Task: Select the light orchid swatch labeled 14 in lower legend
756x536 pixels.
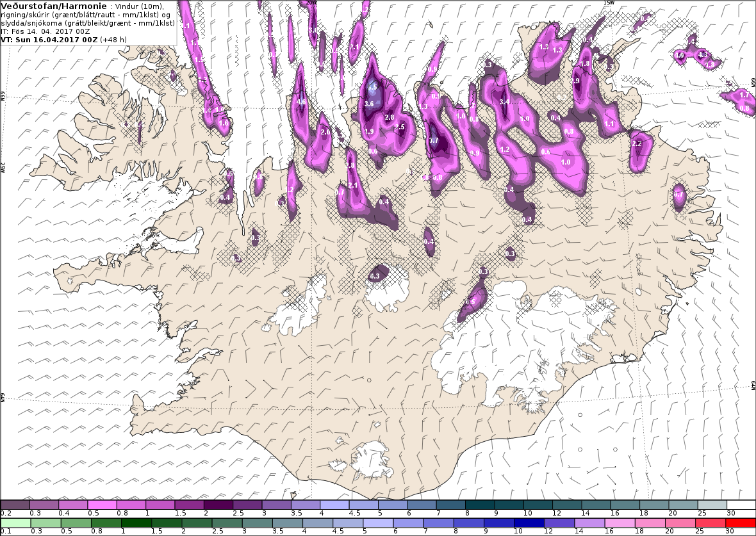Action: (x=590, y=523)
